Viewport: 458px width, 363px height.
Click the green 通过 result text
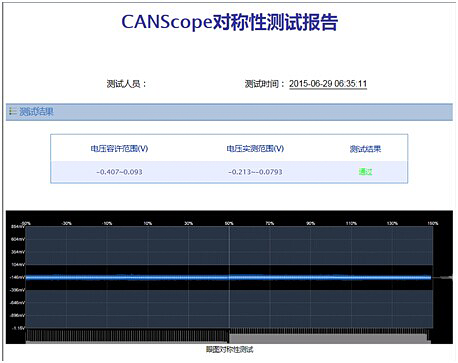click(x=365, y=172)
